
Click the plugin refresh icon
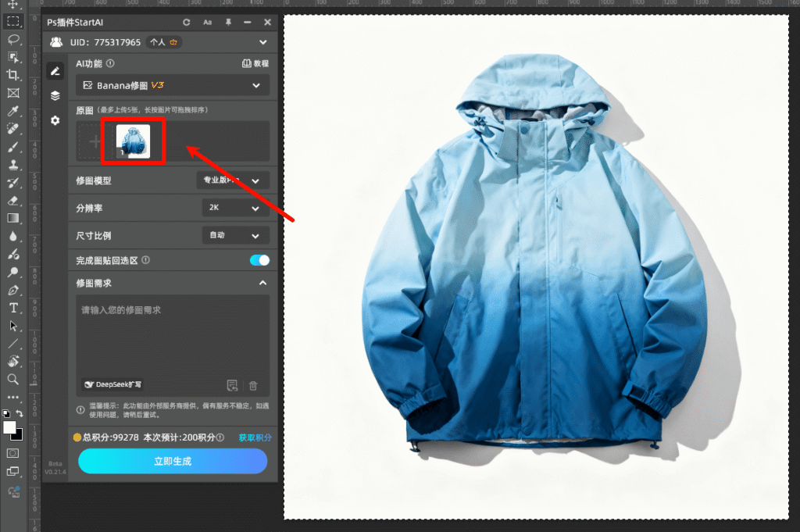point(187,23)
